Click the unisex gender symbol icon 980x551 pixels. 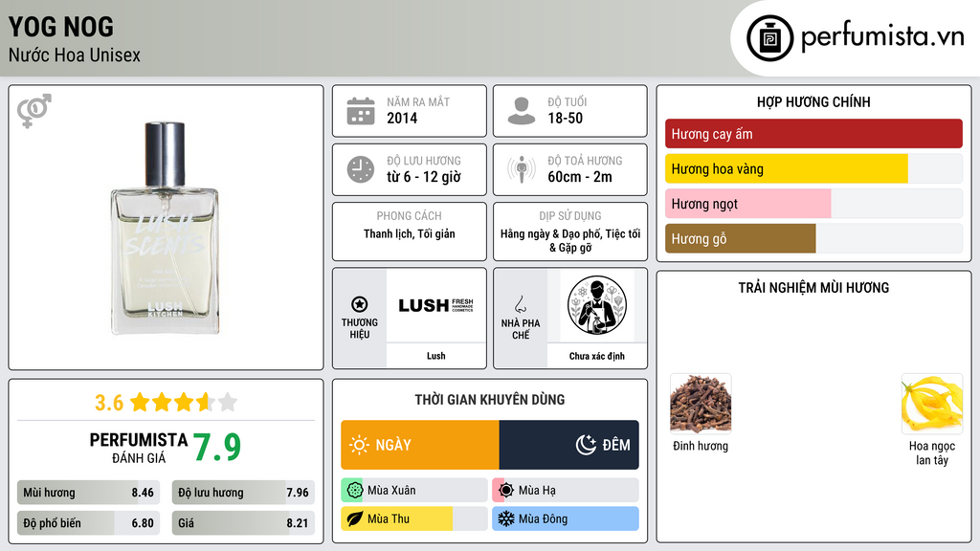click(33, 111)
